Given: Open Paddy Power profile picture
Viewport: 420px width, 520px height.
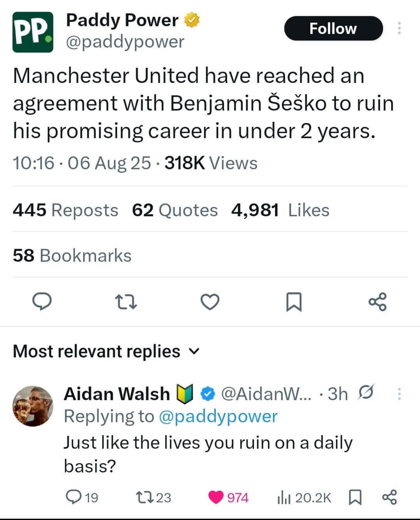Looking at the screenshot, I should (x=33, y=32).
